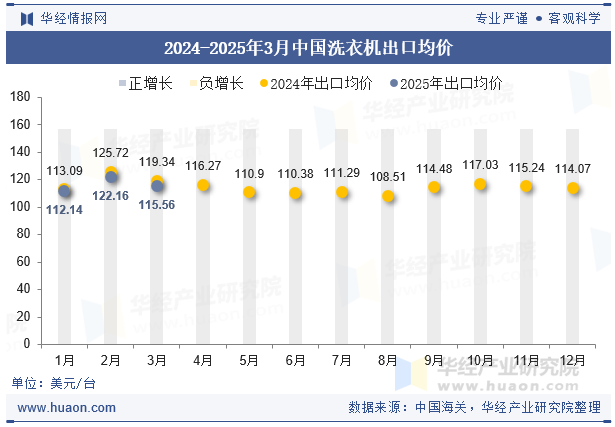Toggle the 正增长 legend swatch
Viewport: 615px width, 427px height.
[122, 83]
